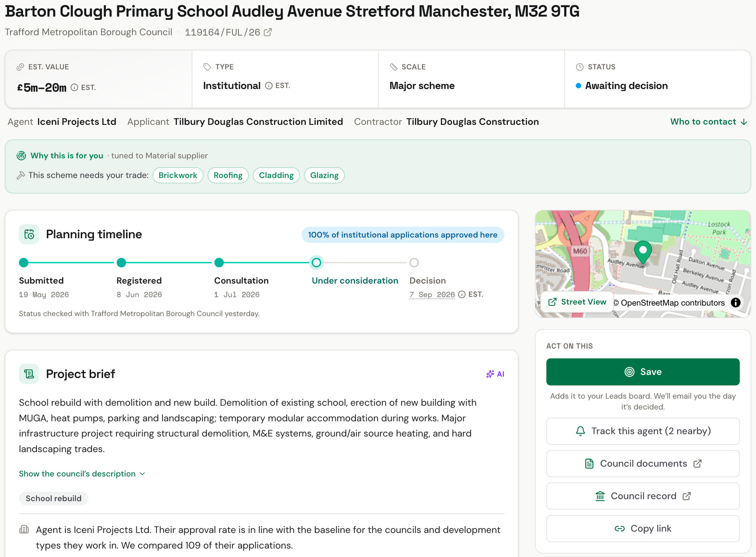Click info icon beside Institutional type
The height and width of the screenshot is (557, 756).
269,86
